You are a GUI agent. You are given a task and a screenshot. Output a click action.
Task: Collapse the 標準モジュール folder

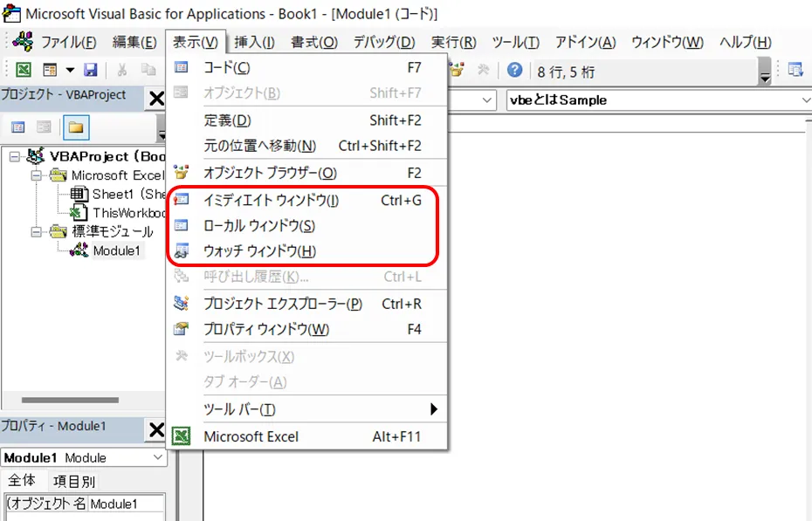coord(36,231)
